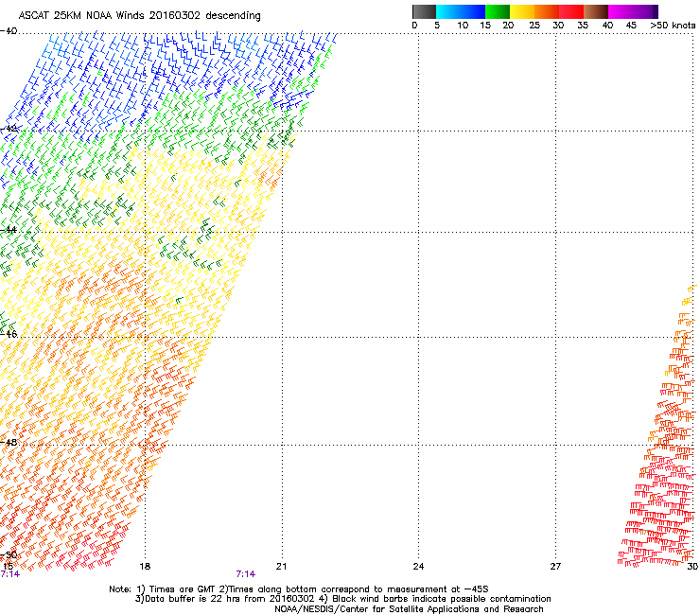Click the gray 0-5 knots legend swatch
This screenshot has height=615, width=700.
point(424,11)
